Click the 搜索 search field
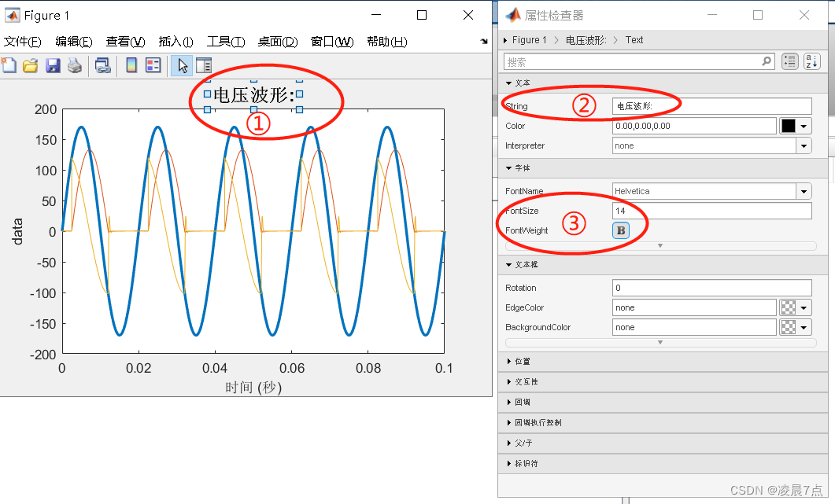This screenshot has height=504, width=835. pos(638,62)
